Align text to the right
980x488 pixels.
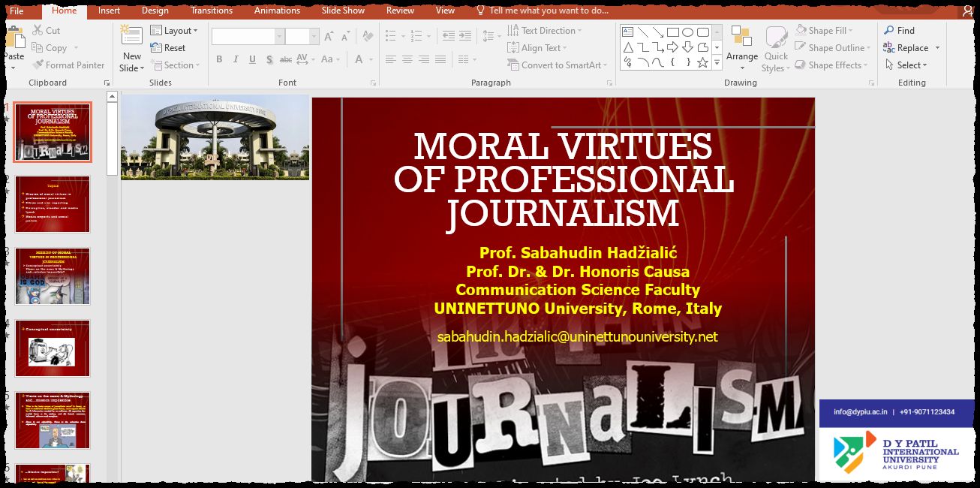tap(424, 59)
